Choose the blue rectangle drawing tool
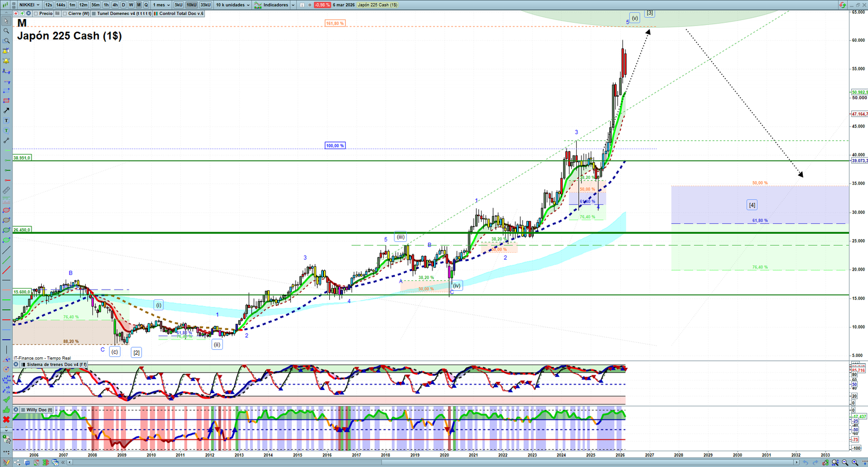 [x=7, y=91]
